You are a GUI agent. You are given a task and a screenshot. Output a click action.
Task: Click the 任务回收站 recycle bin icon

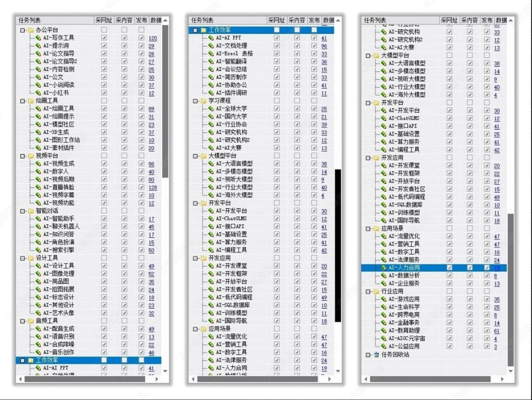[x=376, y=355]
